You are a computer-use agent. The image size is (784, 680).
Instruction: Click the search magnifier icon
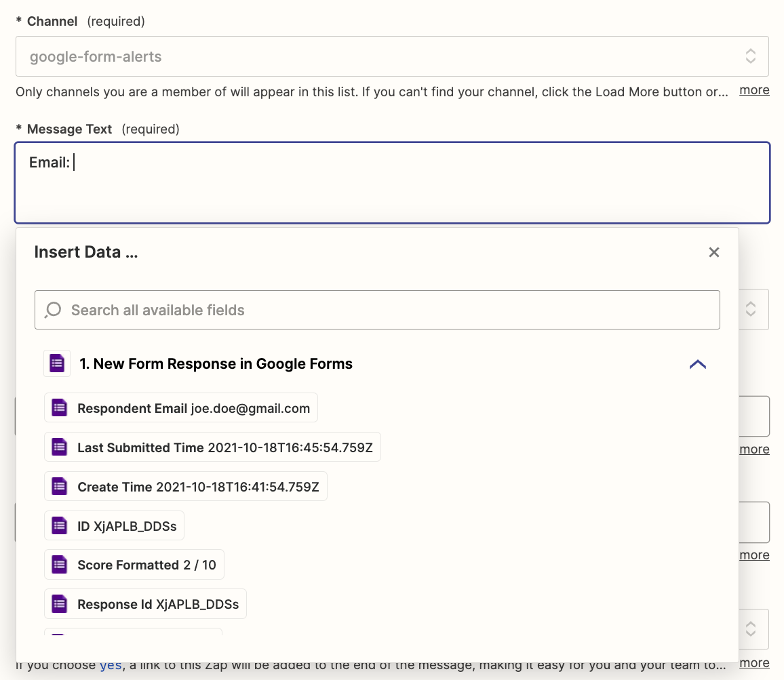coord(53,311)
